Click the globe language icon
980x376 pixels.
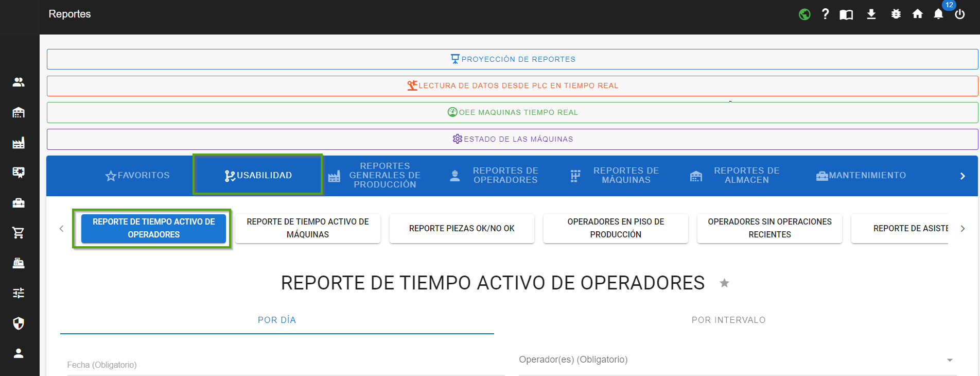(x=804, y=14)
